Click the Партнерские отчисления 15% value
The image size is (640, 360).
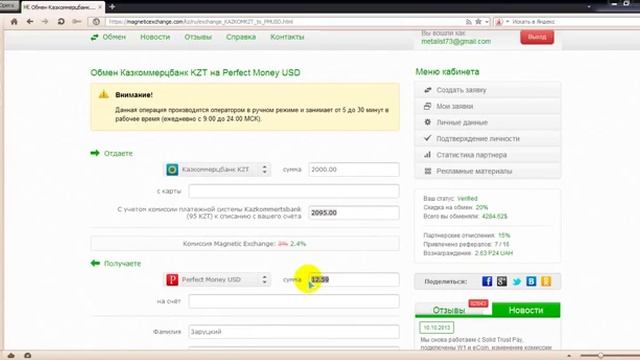point(504,236)
